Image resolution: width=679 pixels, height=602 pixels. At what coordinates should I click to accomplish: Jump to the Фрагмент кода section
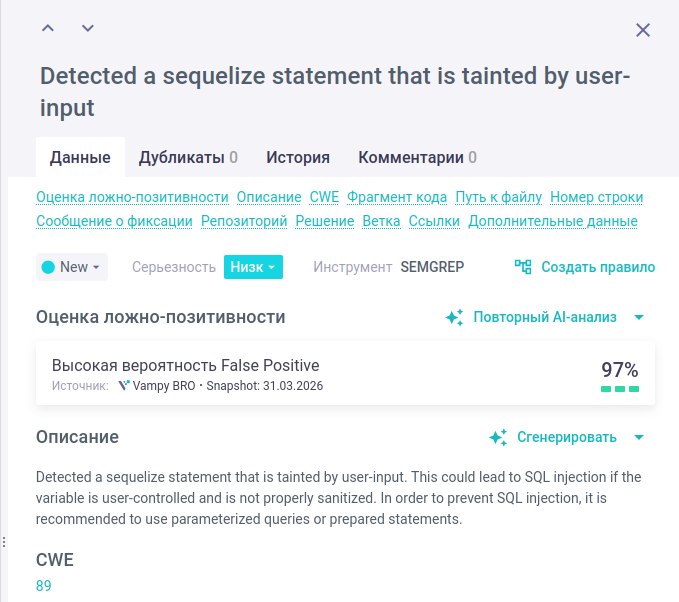pos(397,197)
